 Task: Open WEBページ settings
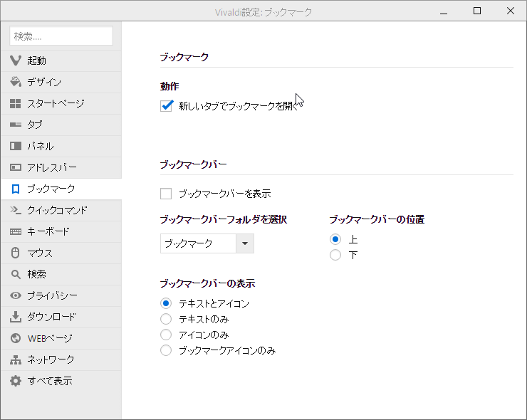61,338
